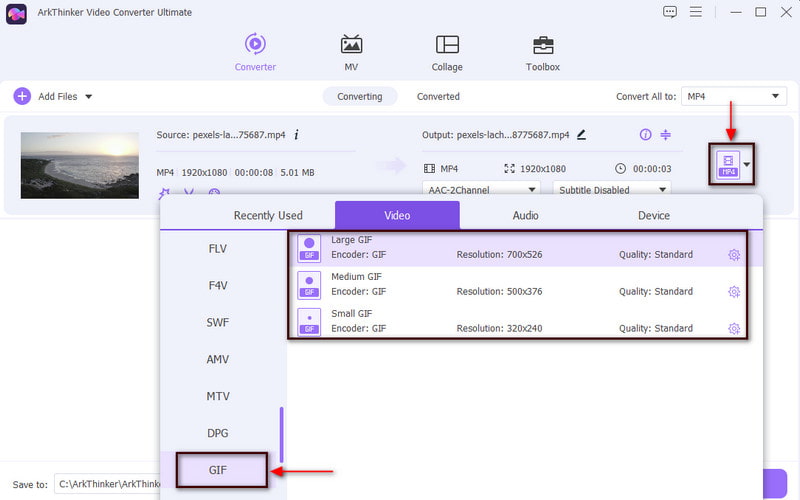The image size is (800, 500).
Task: Open settings gear for Small GIF
Action: [x=734, y=328]
